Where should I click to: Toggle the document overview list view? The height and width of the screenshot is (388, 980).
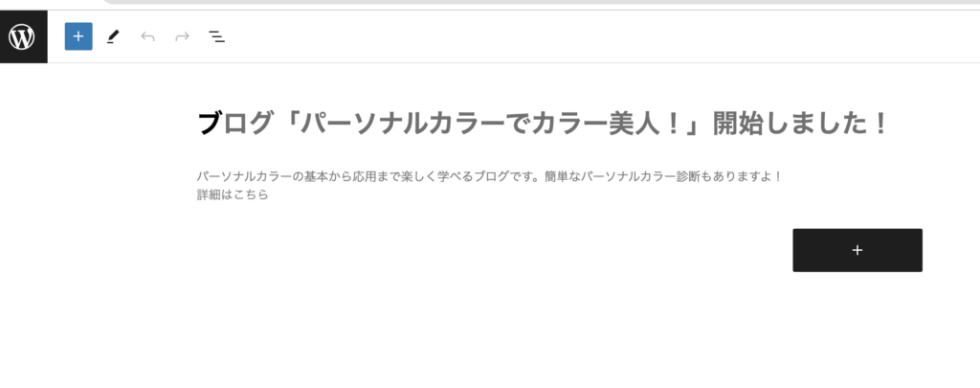tap(217, 36)
